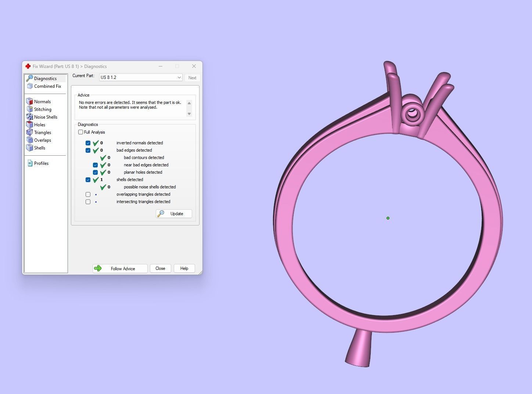The height and width of the screenshot is (394, 532).
Task: Click the advice text scroll down arrow
Action: (189, 114)
